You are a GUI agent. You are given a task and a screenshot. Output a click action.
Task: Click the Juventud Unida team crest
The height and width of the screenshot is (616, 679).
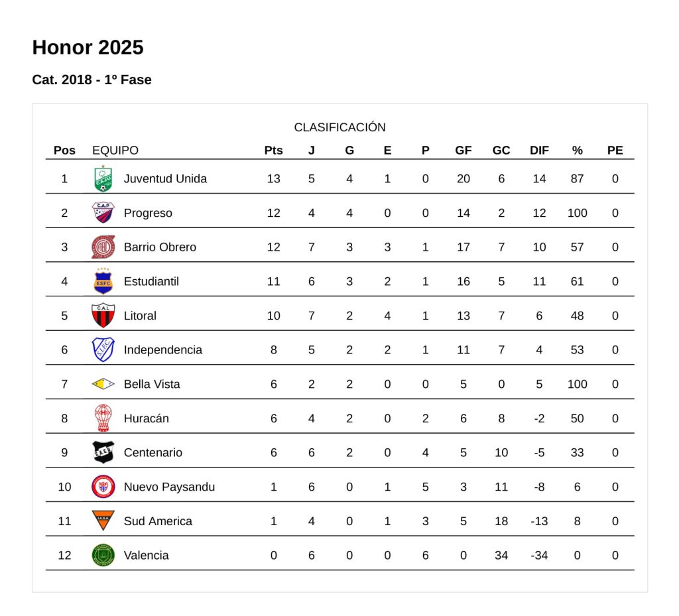[103, 178]
